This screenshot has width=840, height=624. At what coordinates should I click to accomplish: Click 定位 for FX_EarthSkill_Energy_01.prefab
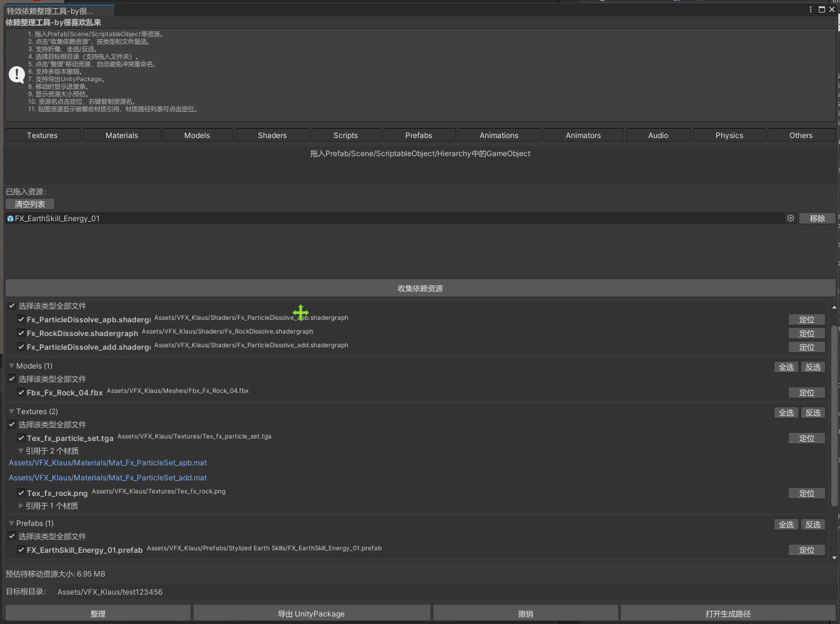click(807, 550)
